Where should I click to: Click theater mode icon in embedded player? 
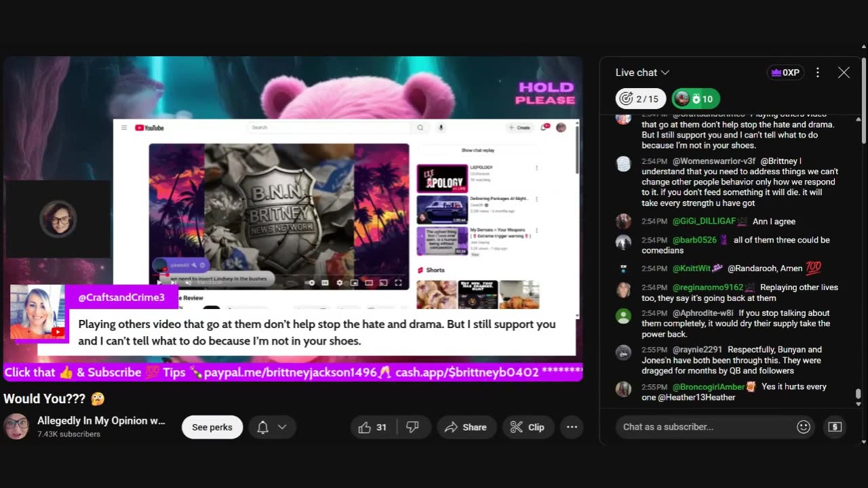click(369, 283)
